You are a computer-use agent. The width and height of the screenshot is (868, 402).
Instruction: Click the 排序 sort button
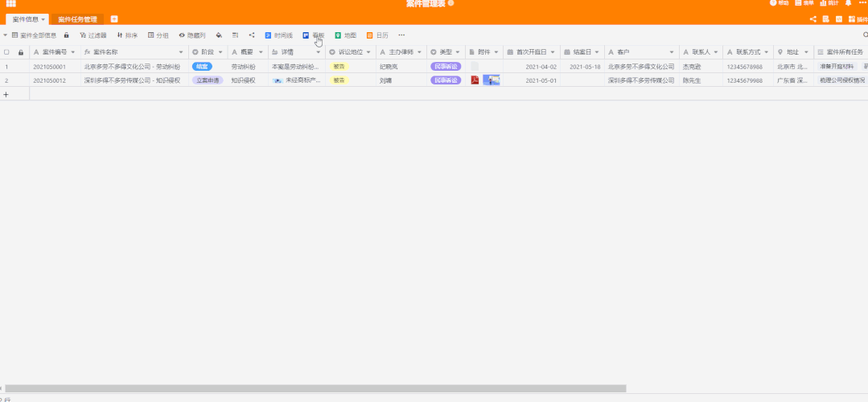tap(127, 35)
